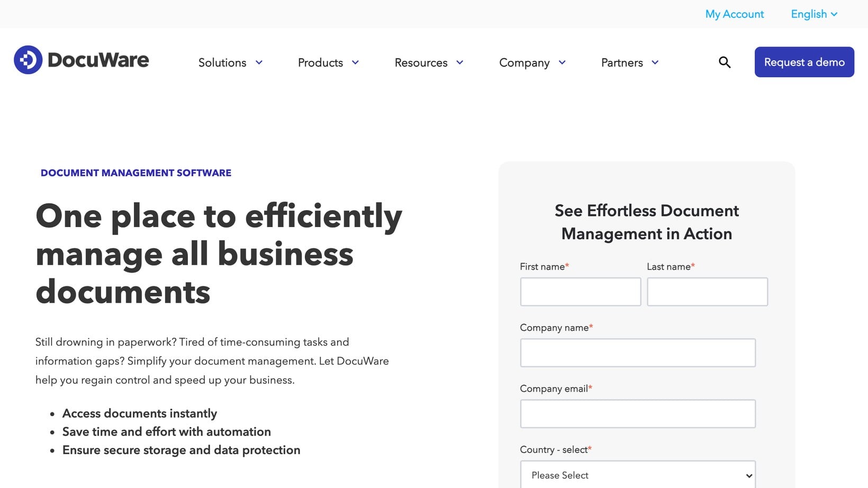The width and height of the screenshot is (868, 488).
Task: Expand the Resources menu chevron
Action: coord(459,62)
